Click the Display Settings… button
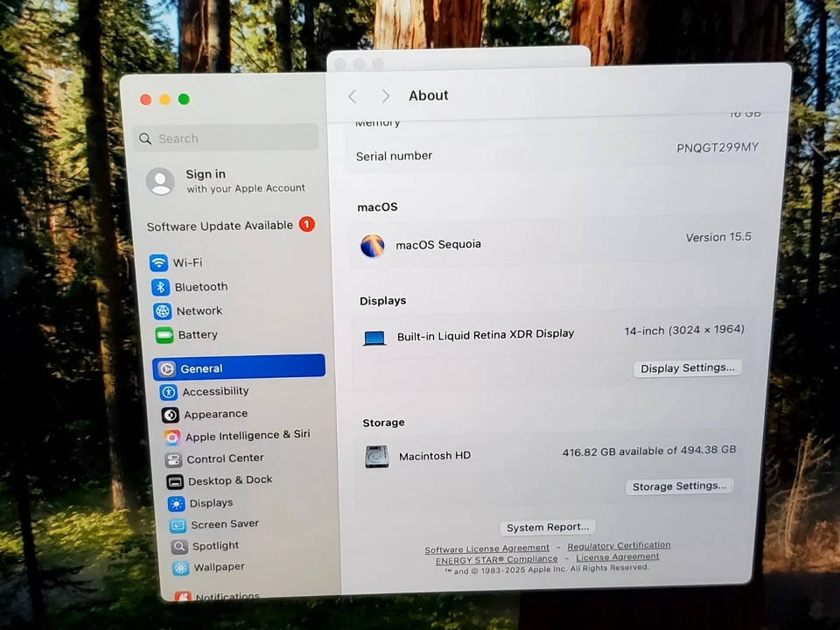Image resolution: width=840 pixels, height=630 pixels. (688, 368)
